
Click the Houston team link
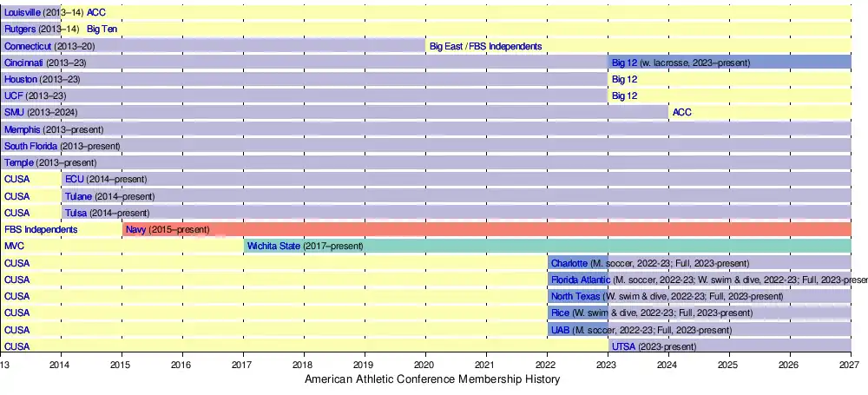(21, 79)
